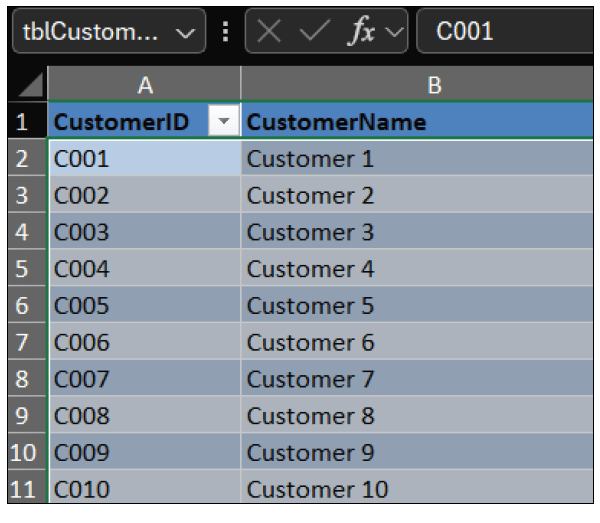Image resolution: width=600 pixels, height=523 pixels.
Task: Click the Cancel (X) formula bar icon
Action: tap(269, 31)
